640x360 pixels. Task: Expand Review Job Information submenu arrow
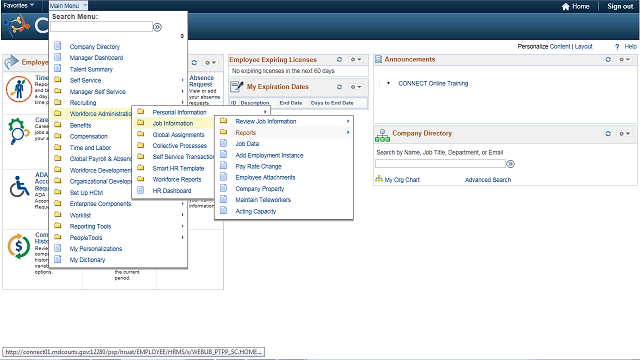point(348,121)
